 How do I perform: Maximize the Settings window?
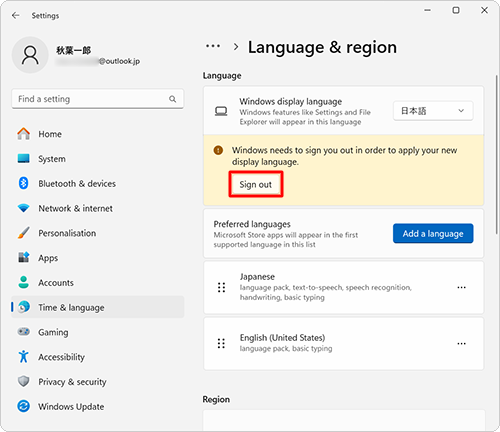pyautogui.click(x=456, y=10)
